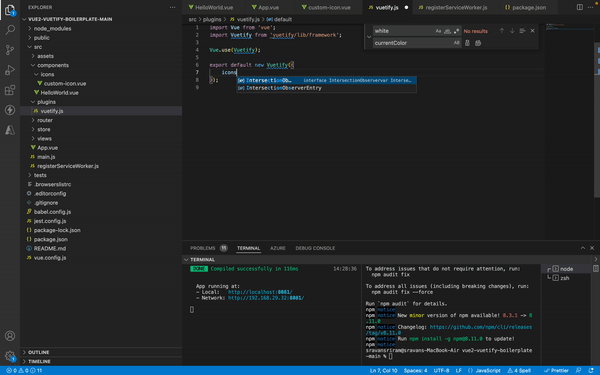Viewport: 600px width, 375px height.
Task: Click Prettier in status bar
Action: [556, 370]
